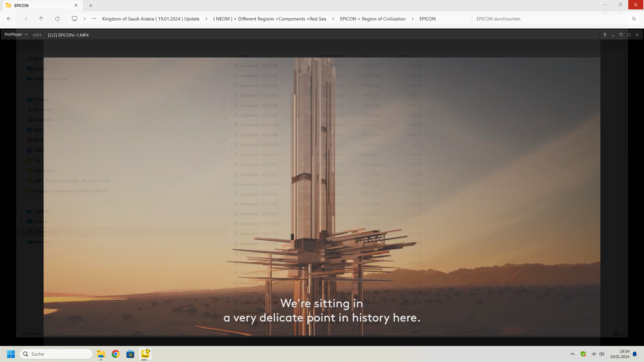Click the PotPlayer taskbar icon
644x362 pixels.
point(145,354)
